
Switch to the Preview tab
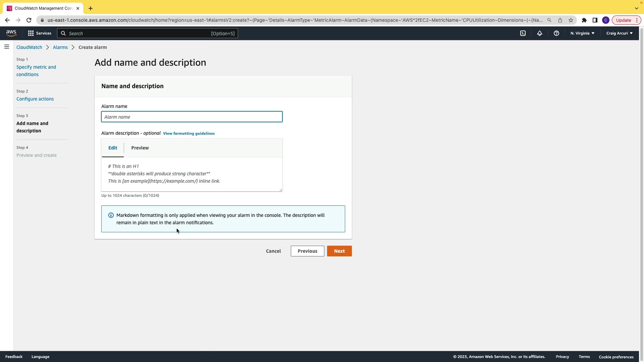tap(140, 148)
